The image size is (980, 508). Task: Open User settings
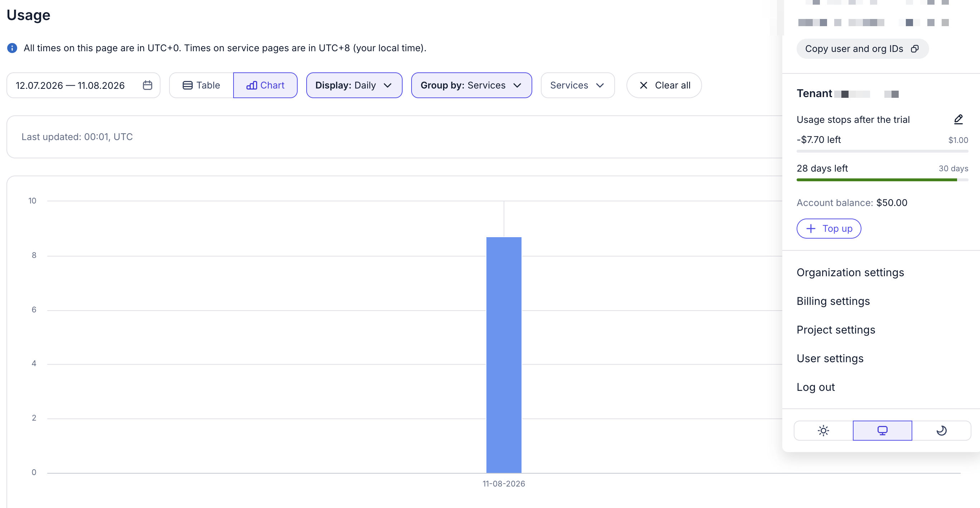(x=830, y=359)
